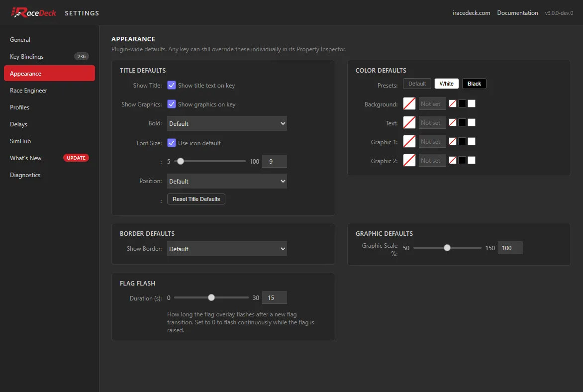Open Graphic 2 main color swatch
This screenshot has height=392, width=583.
click(x=409, y=160)
